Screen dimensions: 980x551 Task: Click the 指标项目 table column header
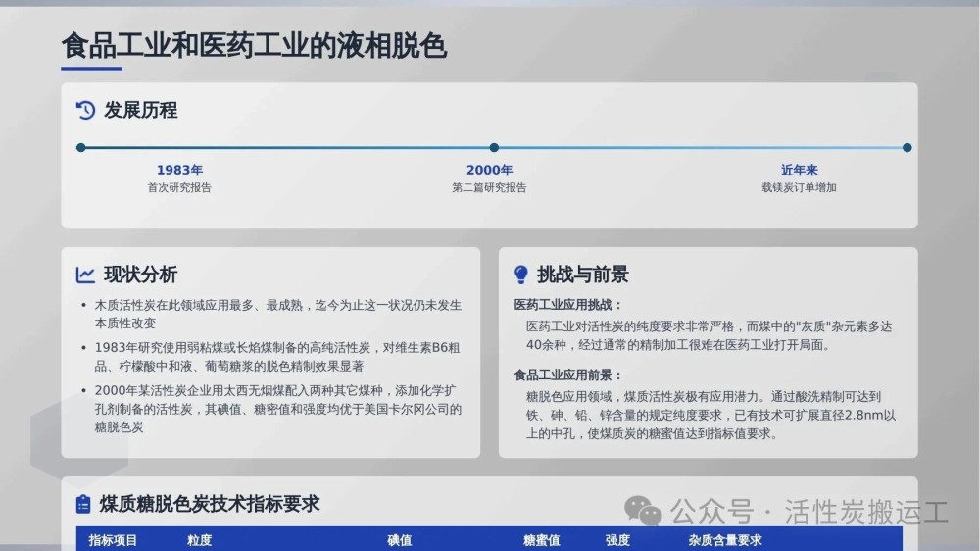[113, 540]
